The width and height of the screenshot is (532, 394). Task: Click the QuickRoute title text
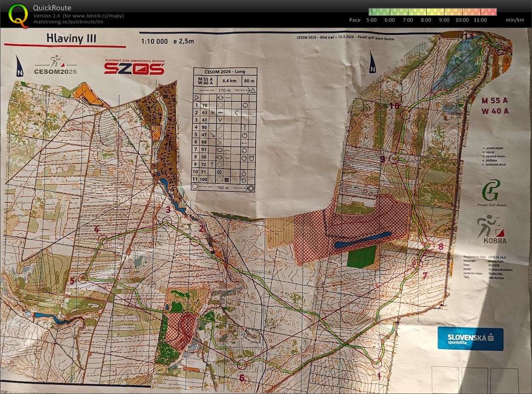coord(52,8)
